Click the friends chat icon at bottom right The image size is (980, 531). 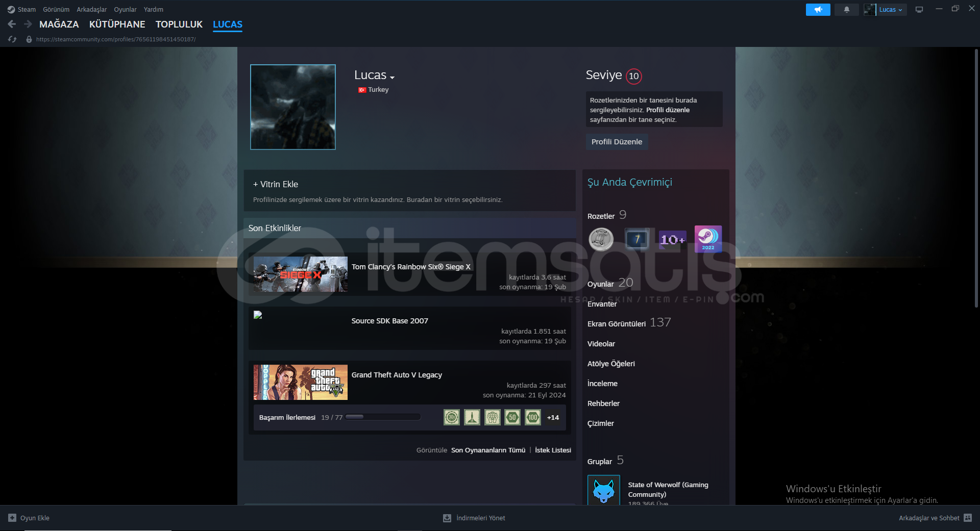(968, 518)
